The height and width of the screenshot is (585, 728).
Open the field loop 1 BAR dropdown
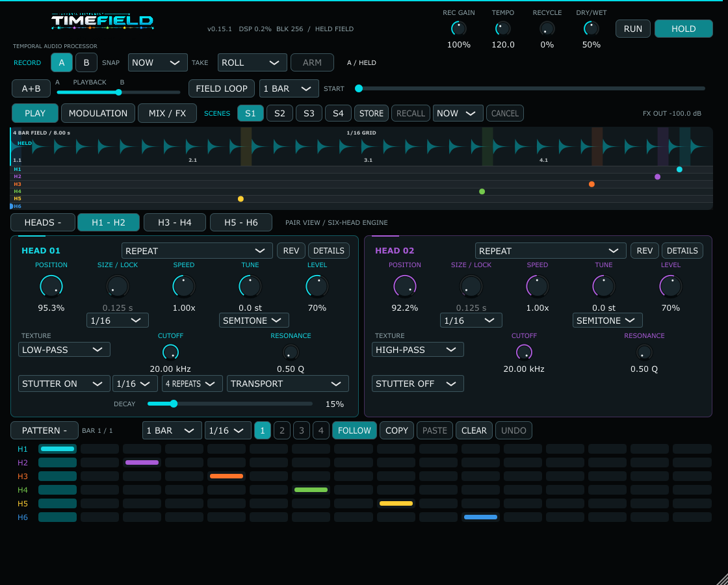[289, 88]
